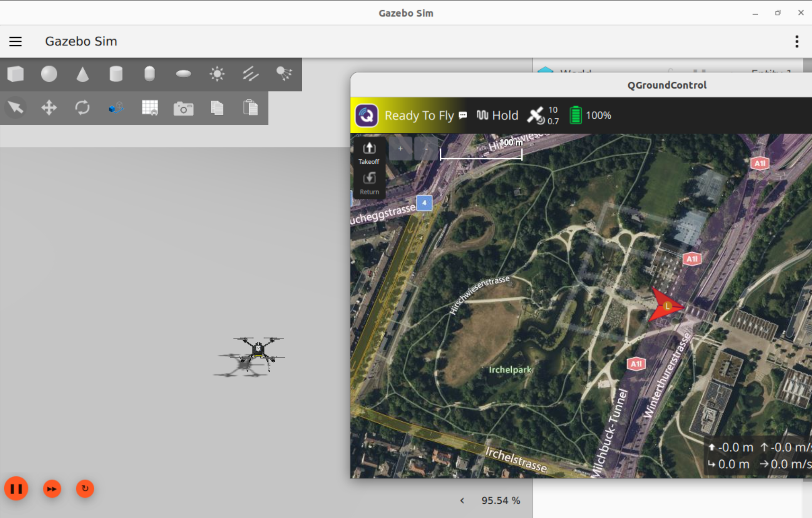Step the simulation forward
This screenshot has width=812, height=518.
tap(52, 489)
